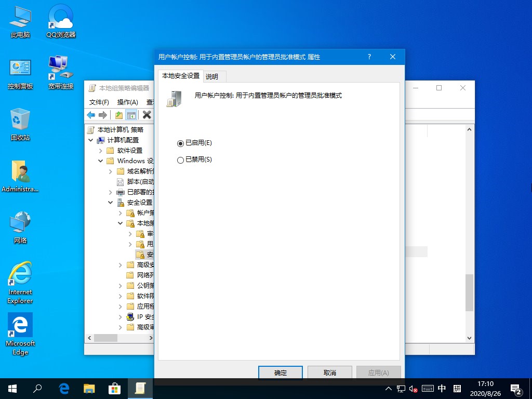Click the IP 安全 policy icon in the tree

point(130,316)
